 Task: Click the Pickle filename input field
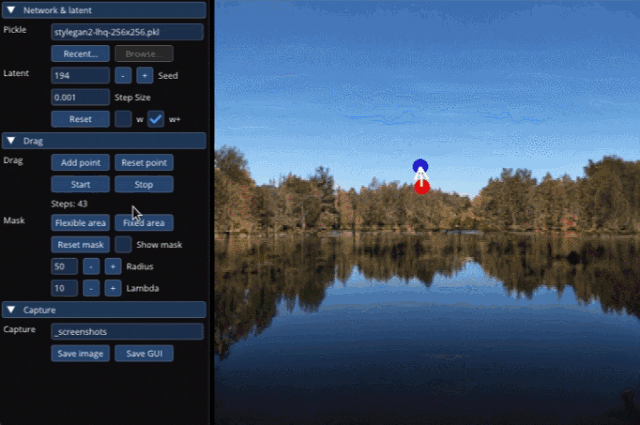click(x=127, y=32)
